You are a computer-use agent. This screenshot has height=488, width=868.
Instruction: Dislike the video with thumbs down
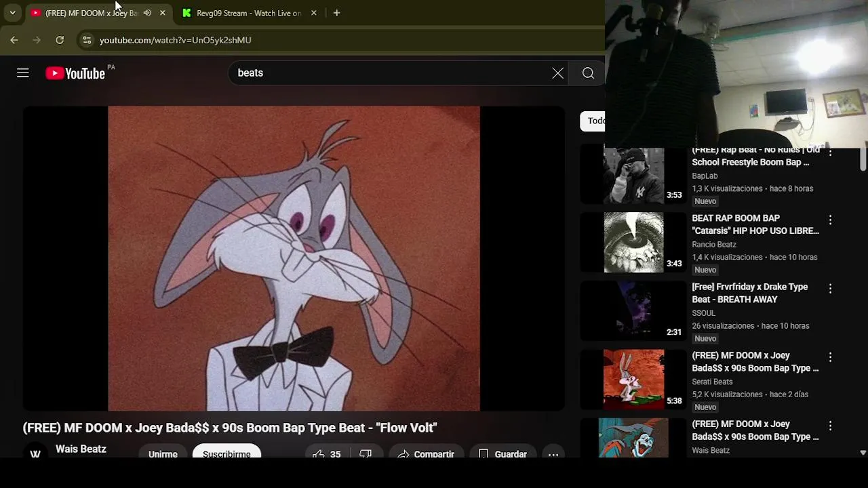(366, 454)
